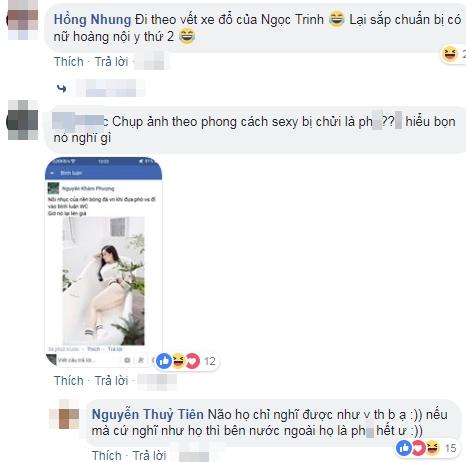Click Trả lời under Nguyễn Thuỳ Tiên's reply
Viewport: 466px width, 462px height.
click(x=149, y=455)
